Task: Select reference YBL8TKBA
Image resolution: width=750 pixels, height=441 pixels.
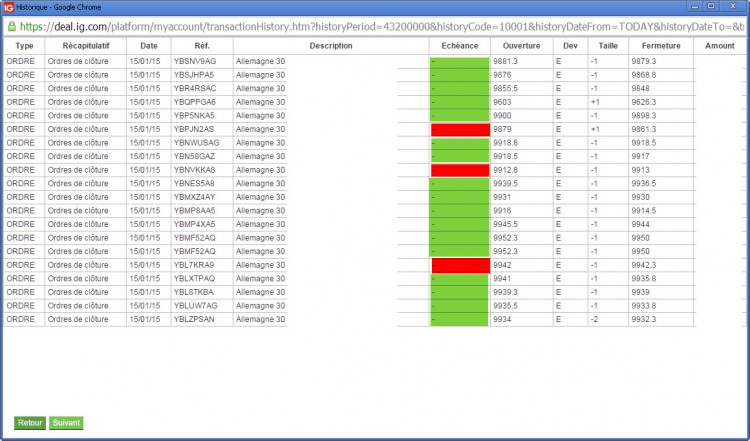Action: pos(193,292)
